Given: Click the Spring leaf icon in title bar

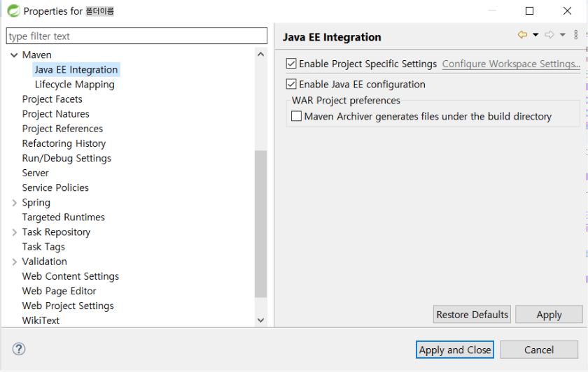Looking at the screenshot, I should 13,11.
